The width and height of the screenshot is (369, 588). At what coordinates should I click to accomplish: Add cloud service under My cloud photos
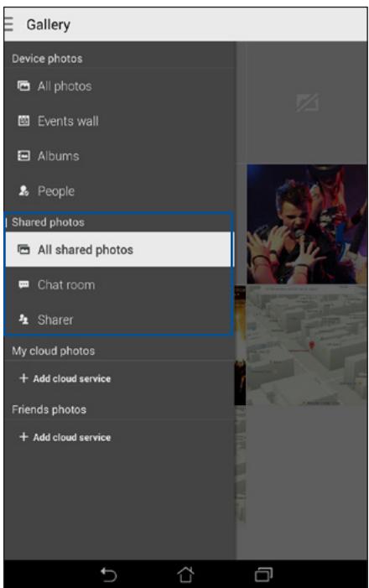(x=65, y=378)
